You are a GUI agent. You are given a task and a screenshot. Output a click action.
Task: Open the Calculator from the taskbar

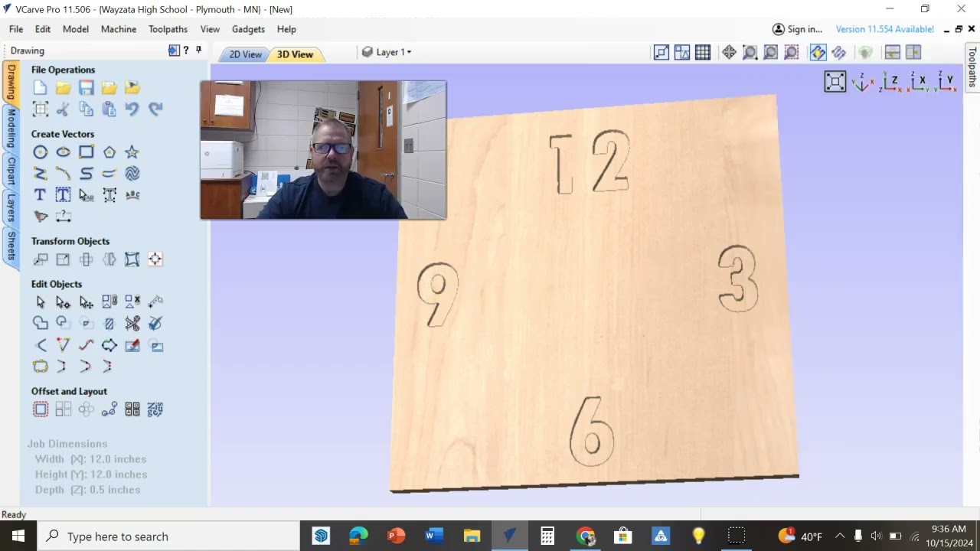click(547, 536)
